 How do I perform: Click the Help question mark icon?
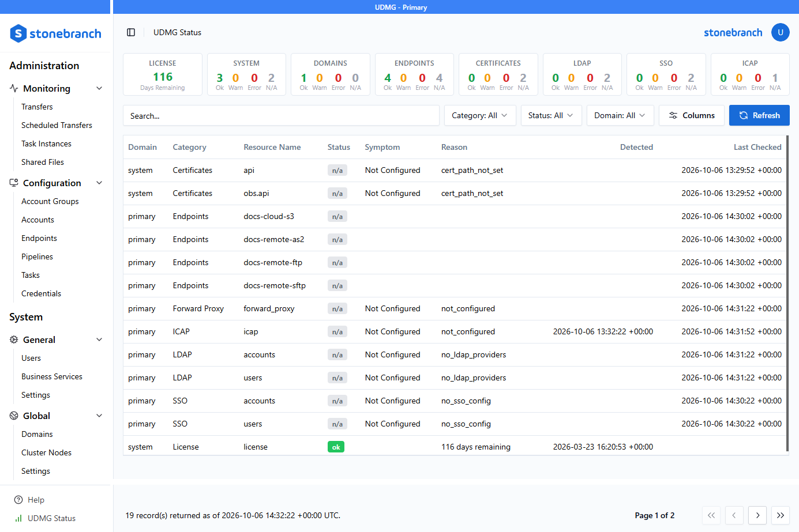coord(18,500)
